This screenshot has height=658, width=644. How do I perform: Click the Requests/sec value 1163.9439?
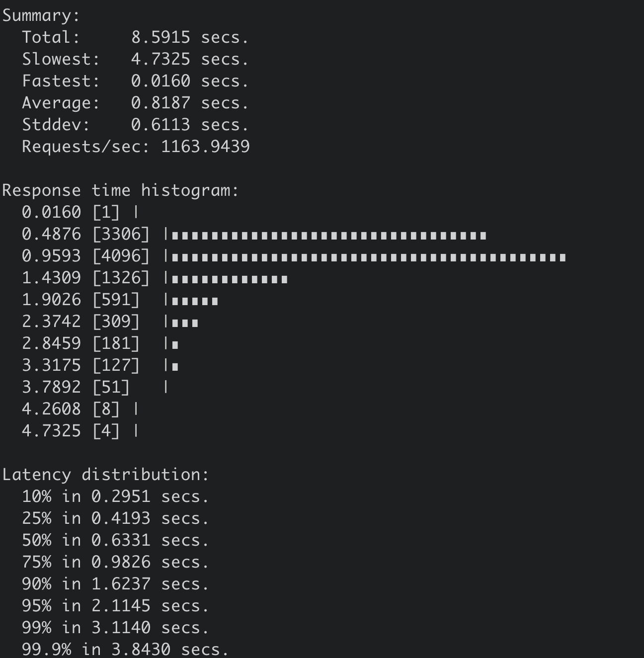[205, 147]
